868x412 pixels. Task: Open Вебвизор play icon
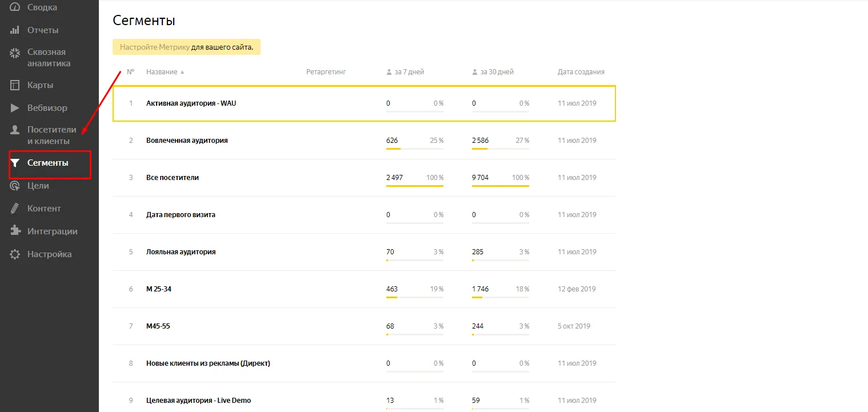(x=15, y=108)
